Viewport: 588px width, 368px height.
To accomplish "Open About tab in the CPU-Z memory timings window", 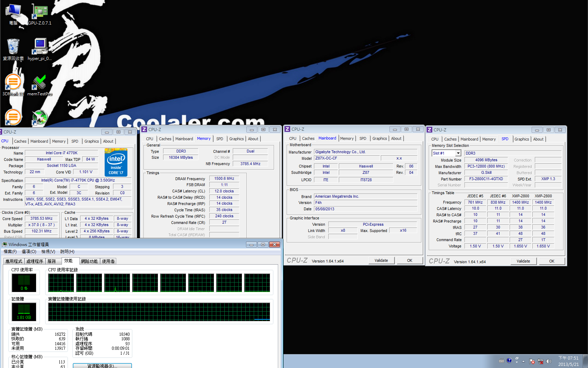I will [253, 139].
